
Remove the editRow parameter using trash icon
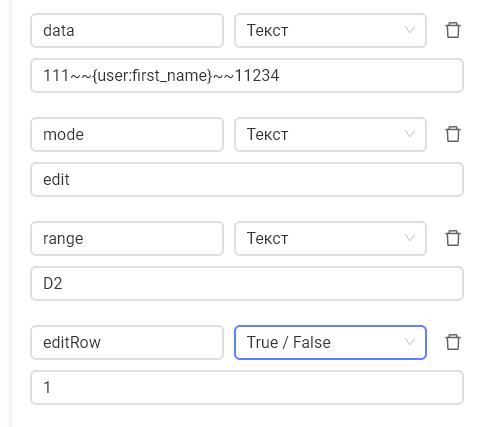(453, 342)
